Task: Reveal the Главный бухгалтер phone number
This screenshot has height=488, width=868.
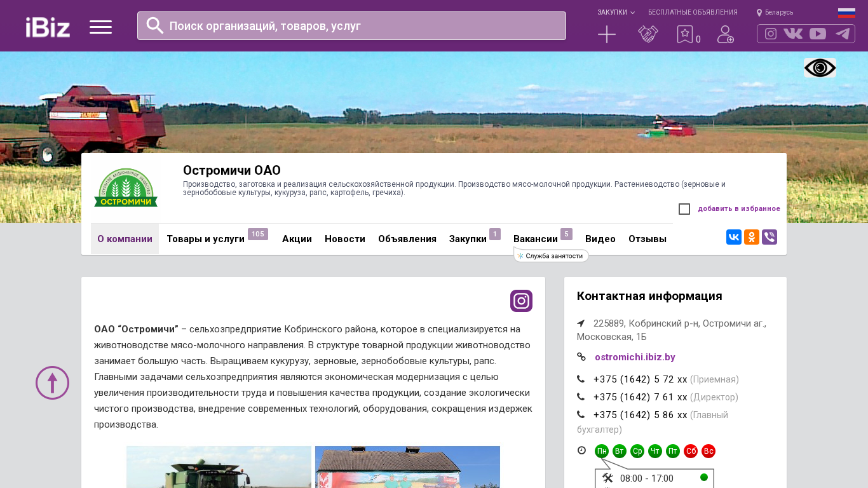Action: (x=641, y=415)
